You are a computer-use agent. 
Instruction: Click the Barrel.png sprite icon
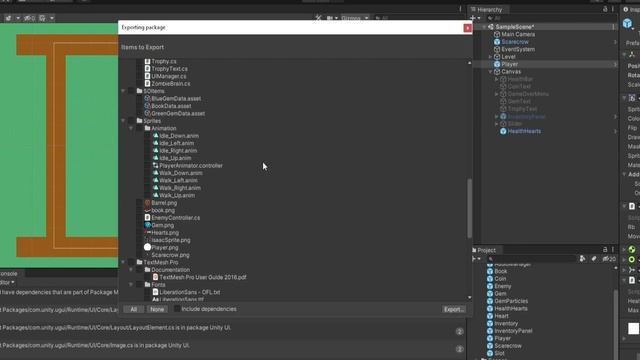[x=147, y=203]
